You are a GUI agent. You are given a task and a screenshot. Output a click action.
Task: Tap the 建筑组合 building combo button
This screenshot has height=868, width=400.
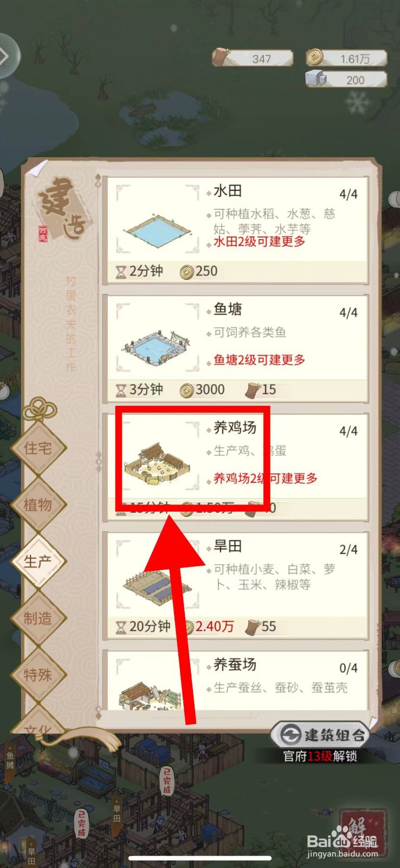click(x=320, y=735)
